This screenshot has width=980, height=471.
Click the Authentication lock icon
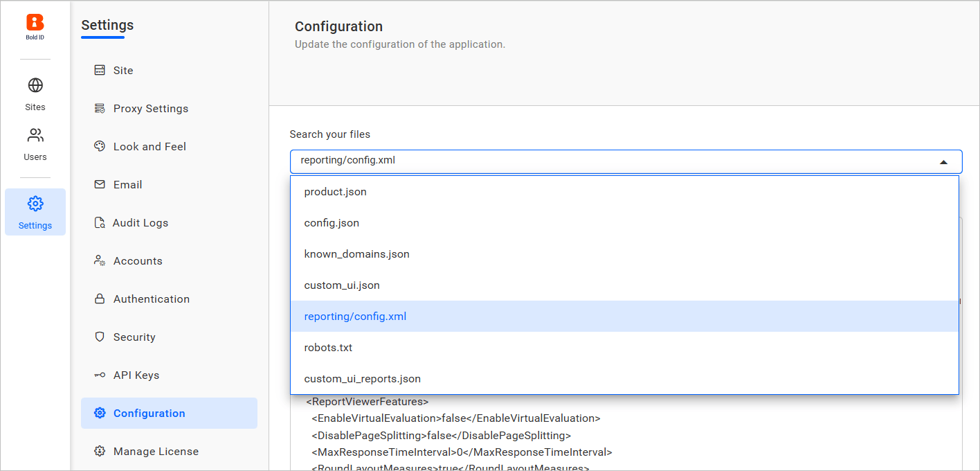click(99, 299)
